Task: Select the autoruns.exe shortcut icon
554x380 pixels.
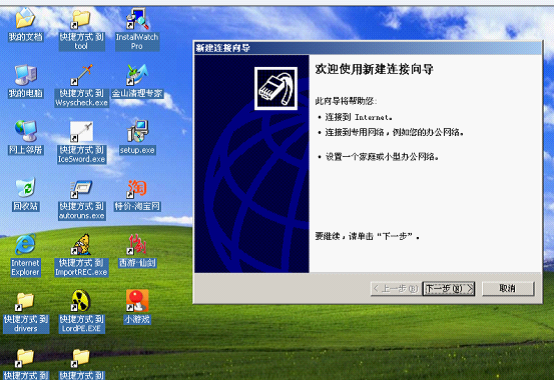Action: click(x=81, y=189)
